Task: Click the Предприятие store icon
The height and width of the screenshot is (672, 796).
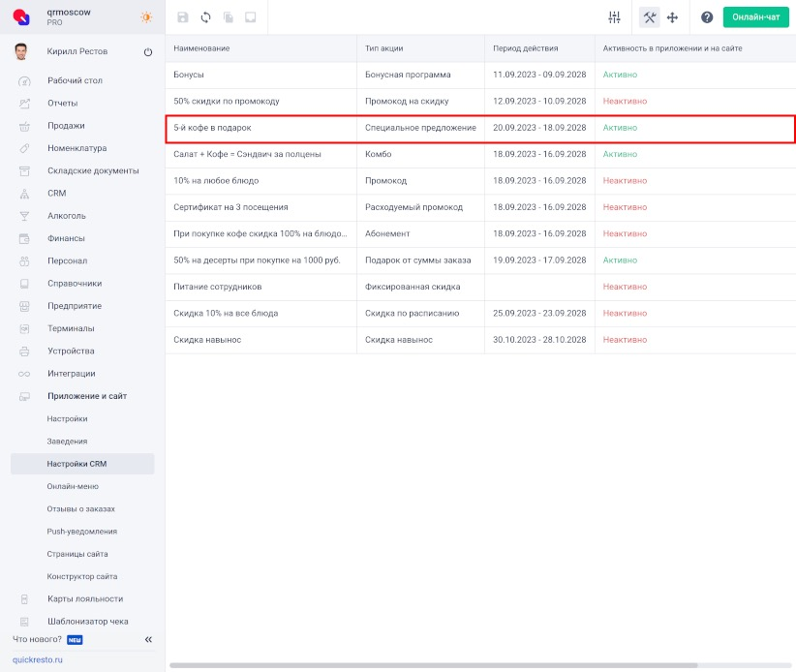Action: click(x=24, y=306)
